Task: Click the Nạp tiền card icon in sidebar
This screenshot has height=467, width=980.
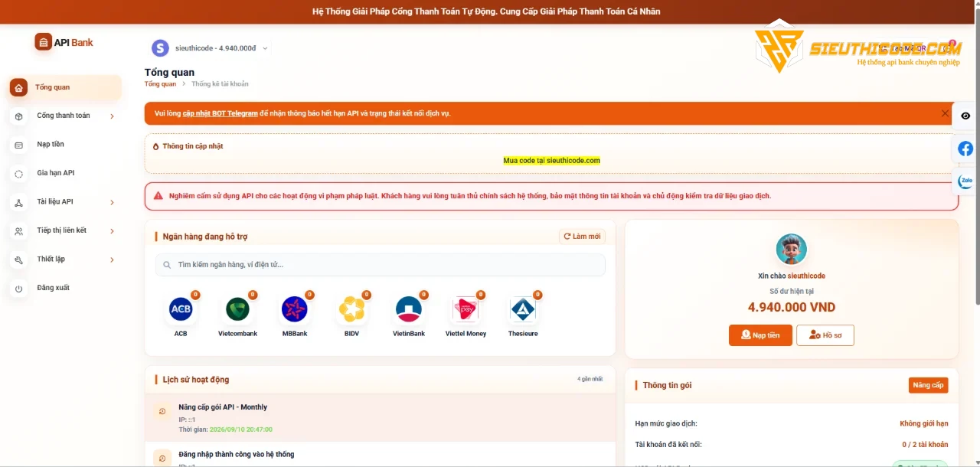Action: (x=18, y=145)
